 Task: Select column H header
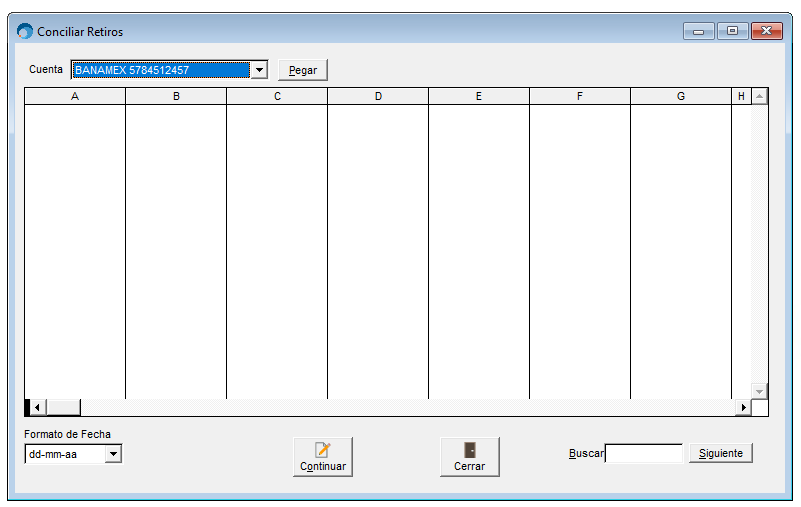tap(741, 96)
